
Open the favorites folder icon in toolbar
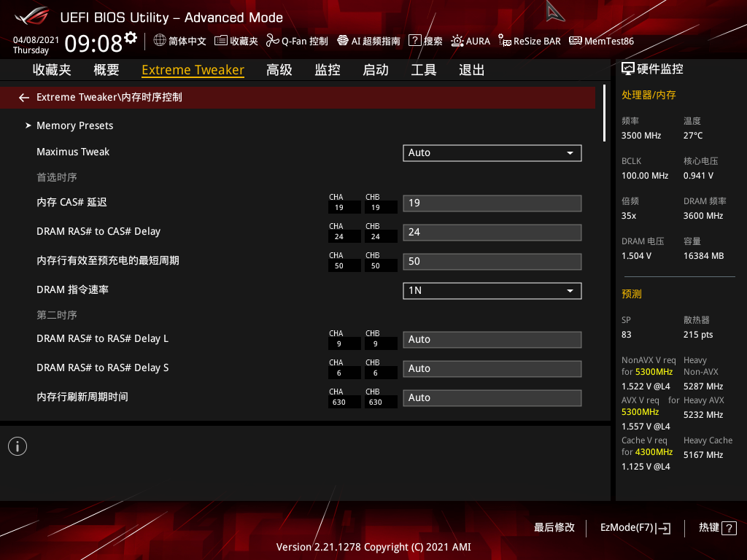click(x=220, y=41)
